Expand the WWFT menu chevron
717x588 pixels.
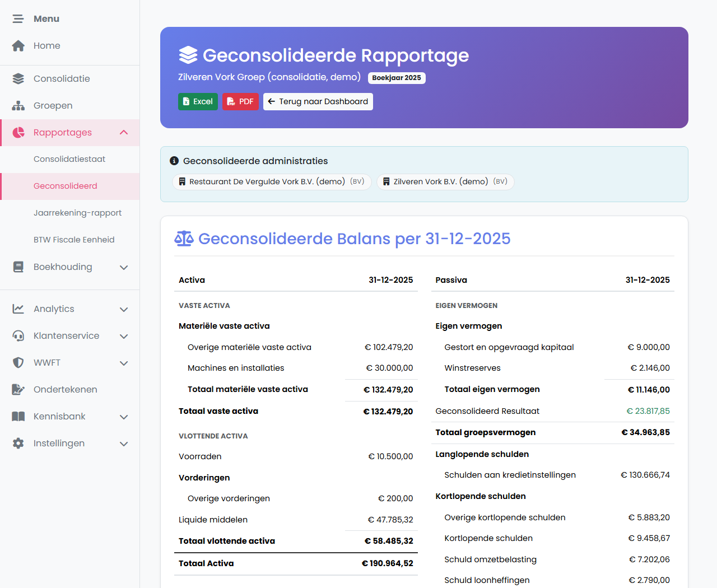tap(124, 363)
